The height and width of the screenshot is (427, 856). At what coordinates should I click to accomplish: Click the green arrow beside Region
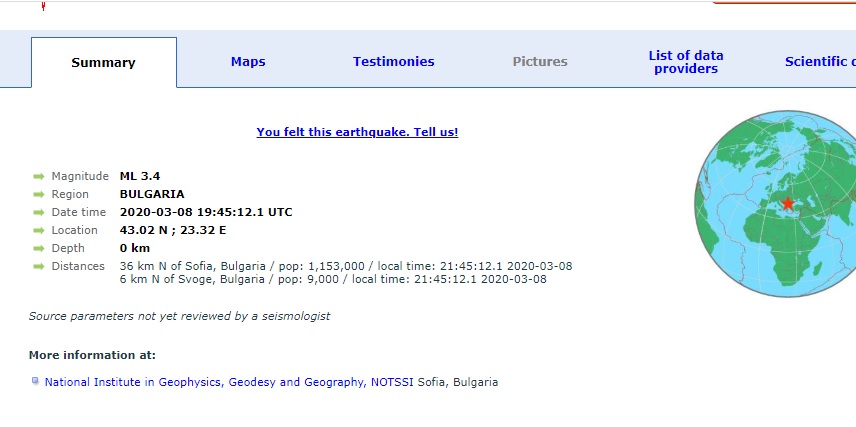[x=39, y=195]
